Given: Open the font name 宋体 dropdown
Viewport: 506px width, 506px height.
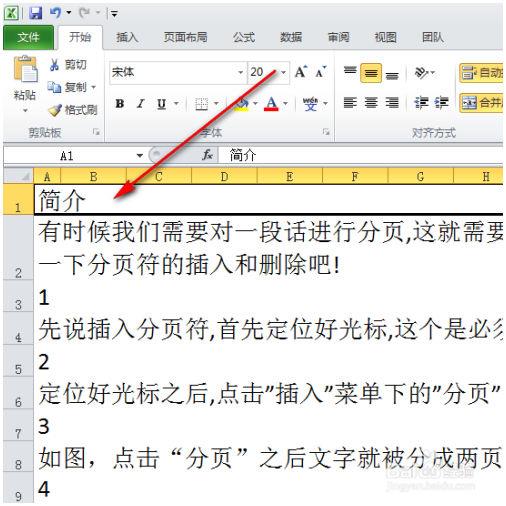Looking at the screenshot, I should 241,72.
